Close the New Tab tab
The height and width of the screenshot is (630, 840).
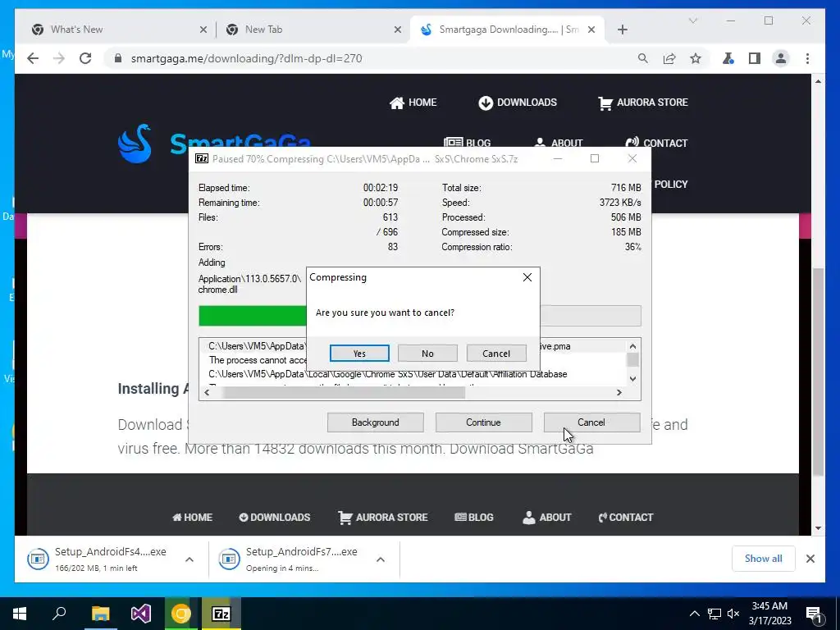tap(398, 30)
